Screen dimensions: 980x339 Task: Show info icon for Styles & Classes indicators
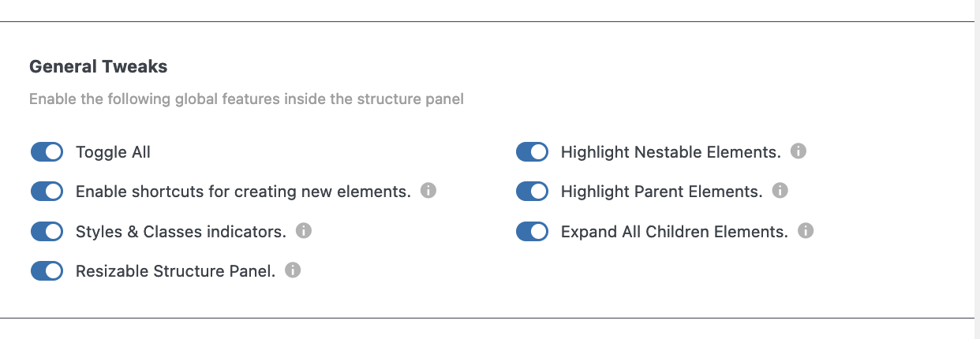304,231
